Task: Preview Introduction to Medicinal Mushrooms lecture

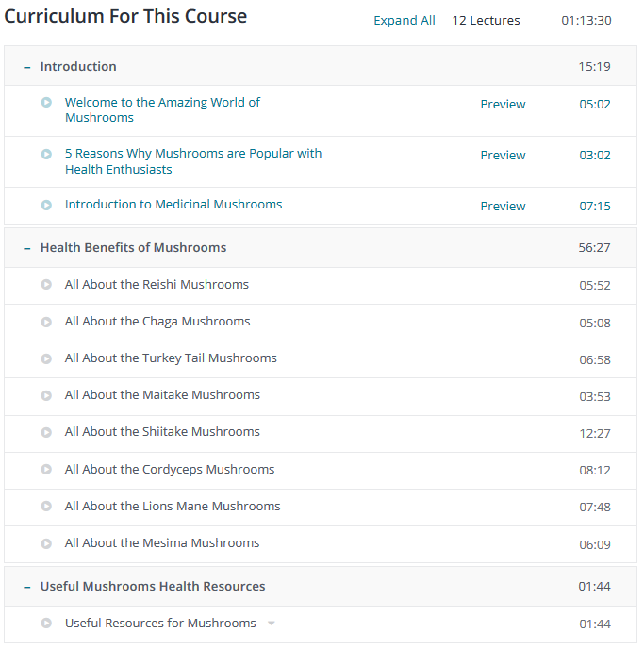Action: pyautogui.click(x=503, y=207)
